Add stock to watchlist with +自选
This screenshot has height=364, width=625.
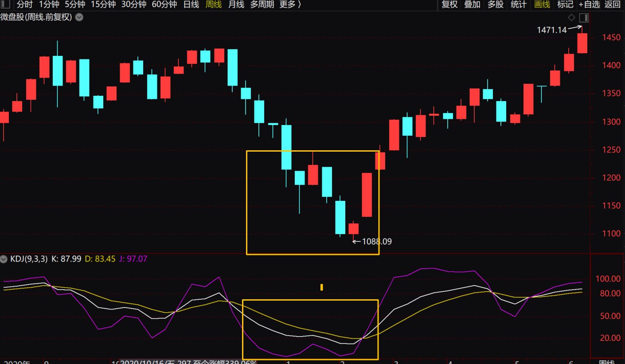[x=590, y=4]
